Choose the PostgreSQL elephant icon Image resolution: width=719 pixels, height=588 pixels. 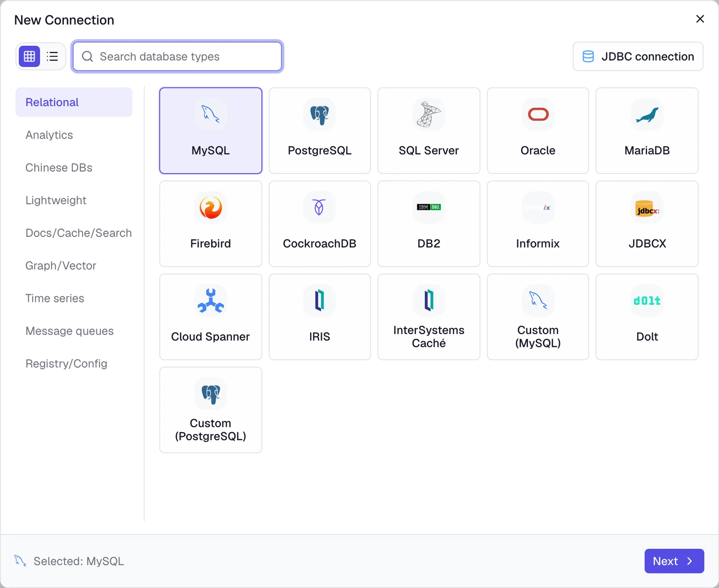[320, 114]
